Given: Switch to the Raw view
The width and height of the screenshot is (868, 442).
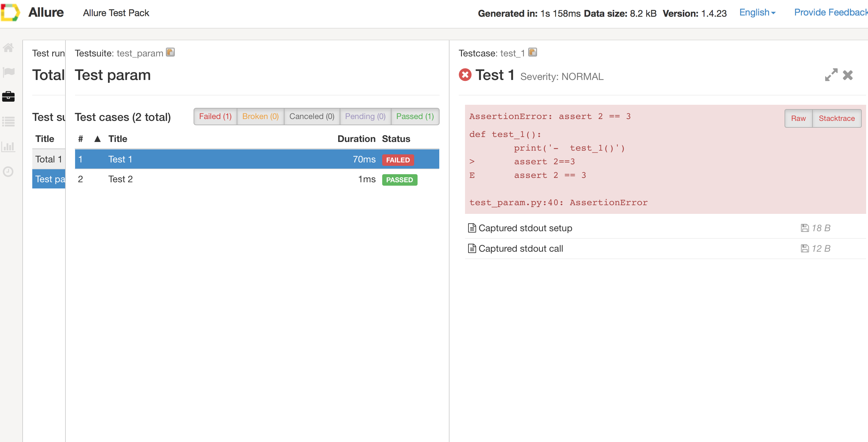Looking at the screenshot, I should [x=798, y=118].
